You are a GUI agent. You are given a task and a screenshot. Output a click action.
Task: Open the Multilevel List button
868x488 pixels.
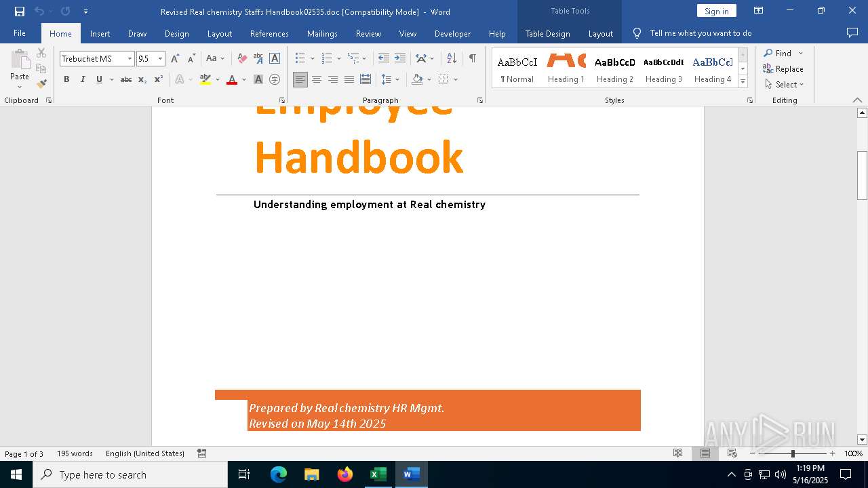353,59
